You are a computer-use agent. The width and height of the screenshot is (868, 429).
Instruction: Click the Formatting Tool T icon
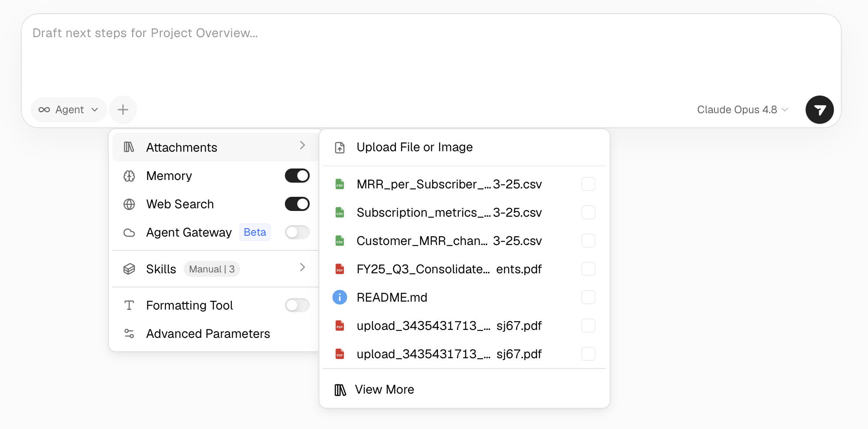129,305
